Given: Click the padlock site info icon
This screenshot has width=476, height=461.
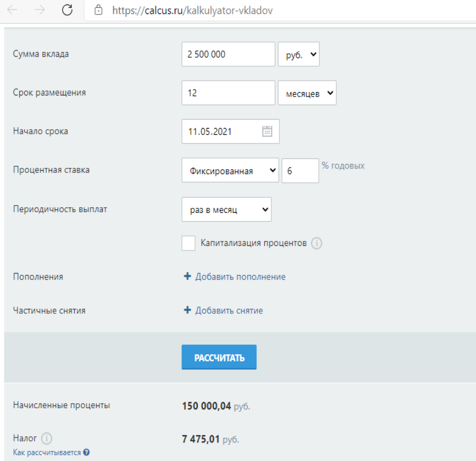Looking at the screenshot, I should [x=98, y=10].
